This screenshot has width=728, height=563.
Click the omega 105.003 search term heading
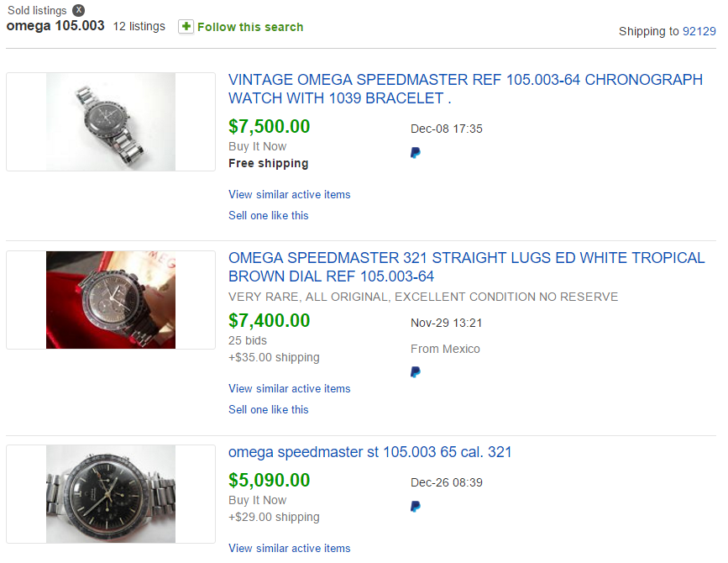55,26
